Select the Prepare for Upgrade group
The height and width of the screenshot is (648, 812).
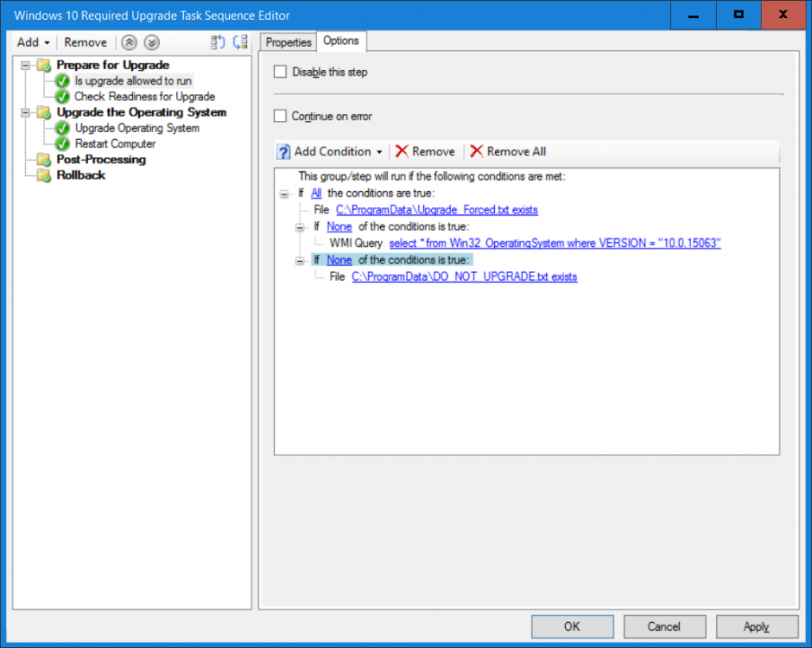pos(113,66)
